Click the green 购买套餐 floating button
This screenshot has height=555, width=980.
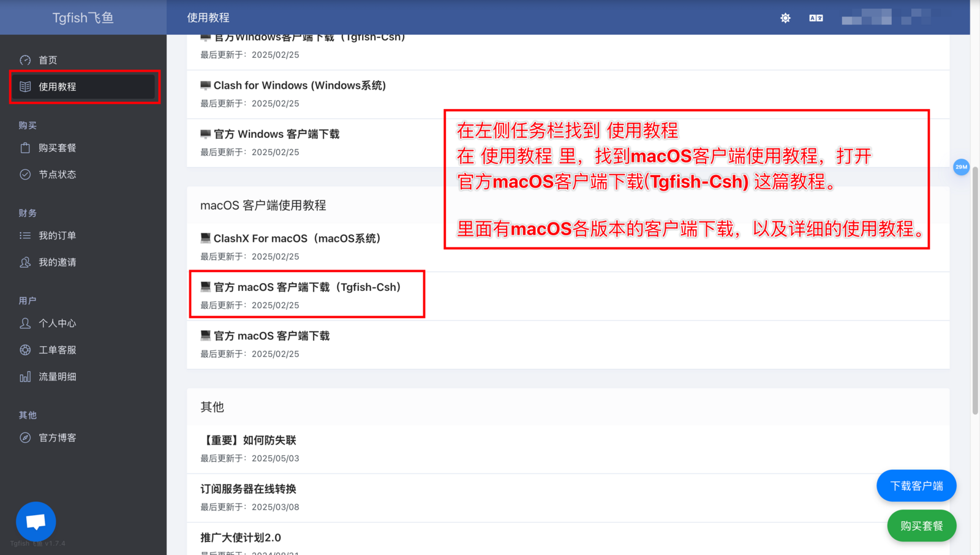tap(922, 526)
